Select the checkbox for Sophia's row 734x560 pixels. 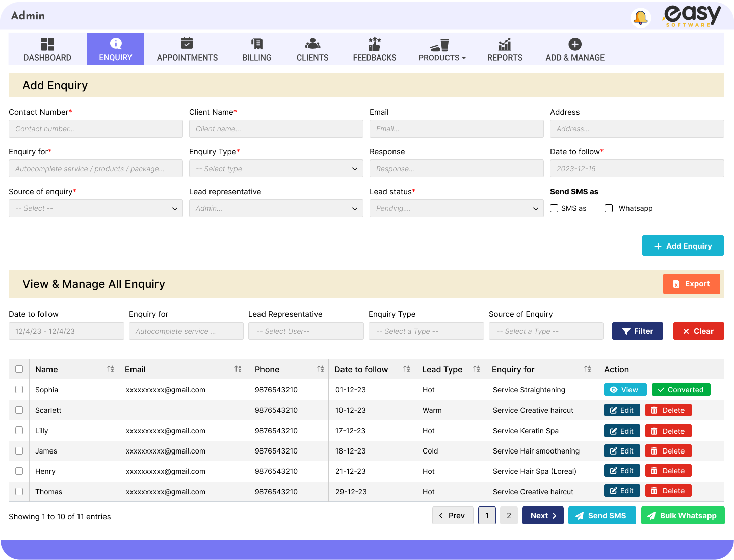[x=19, y=390]
